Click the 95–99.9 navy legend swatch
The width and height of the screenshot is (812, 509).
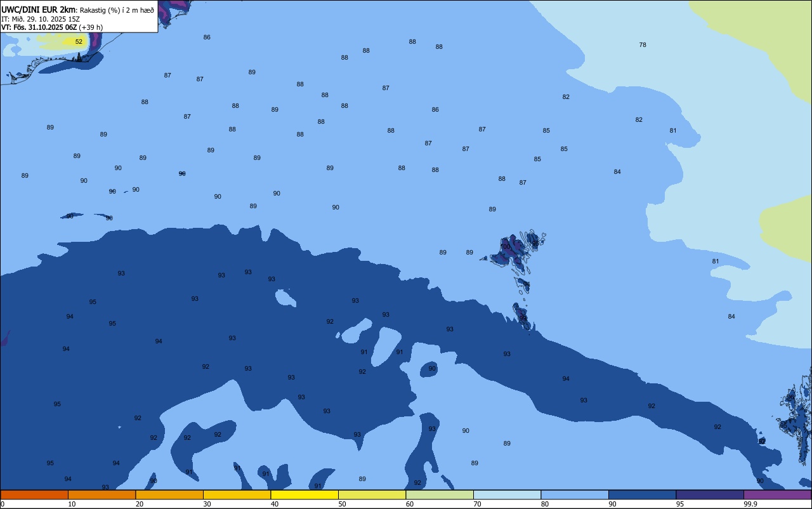coord(710,494)
